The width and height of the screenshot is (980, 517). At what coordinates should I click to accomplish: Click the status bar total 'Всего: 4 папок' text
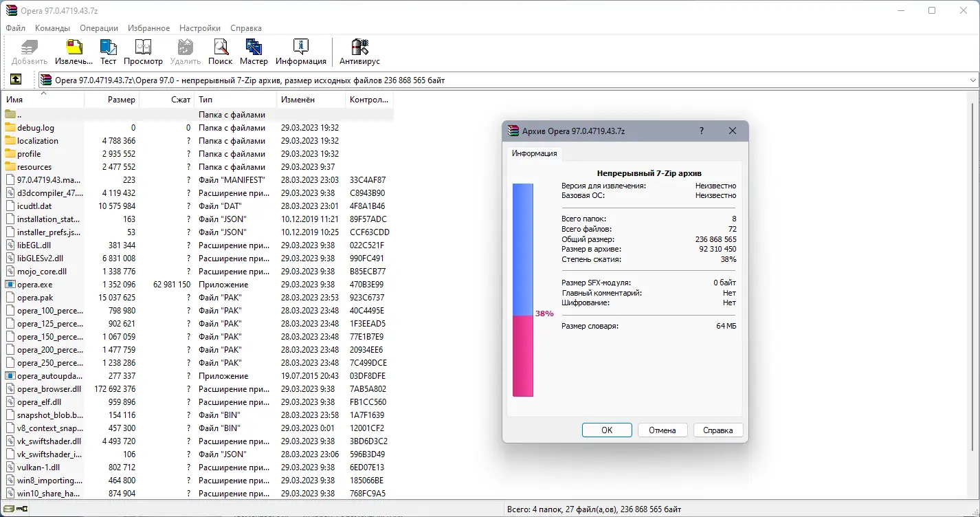[594, 509]
